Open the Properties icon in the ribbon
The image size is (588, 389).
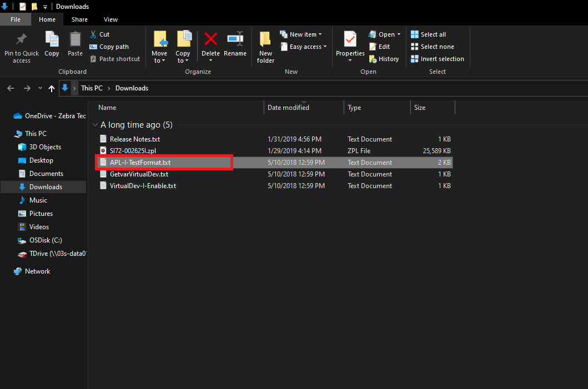click(350, 40)
